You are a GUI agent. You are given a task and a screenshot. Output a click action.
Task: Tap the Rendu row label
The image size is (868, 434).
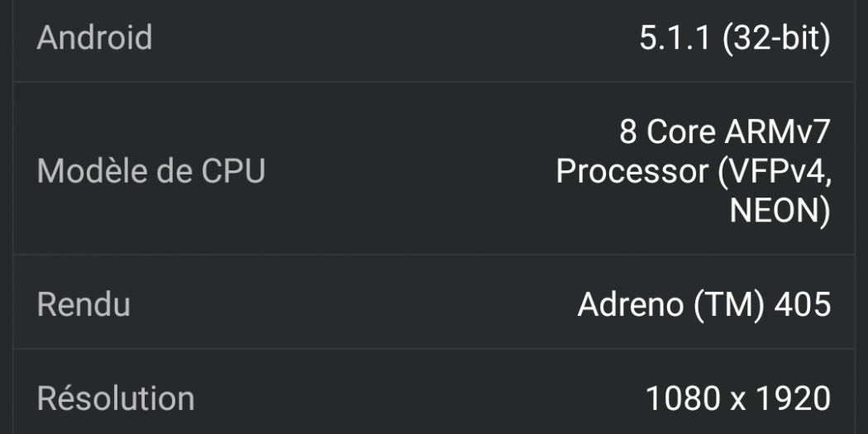click(x=83, y=304)
